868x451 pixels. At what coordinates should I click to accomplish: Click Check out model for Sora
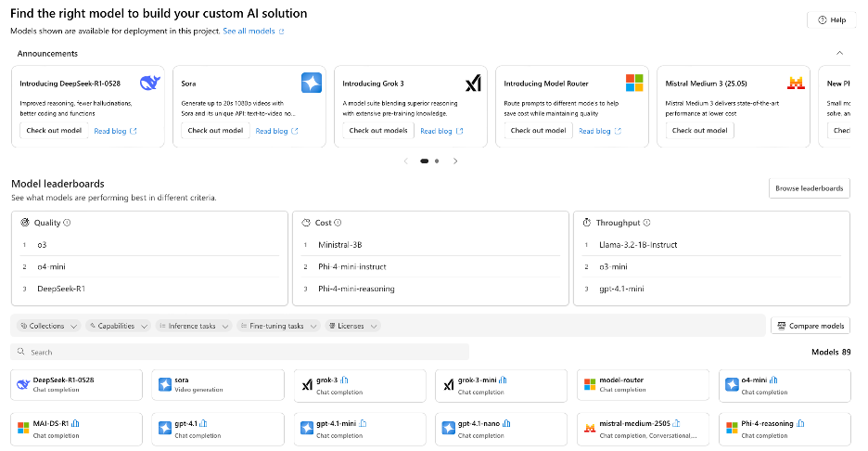pos(215,130)
